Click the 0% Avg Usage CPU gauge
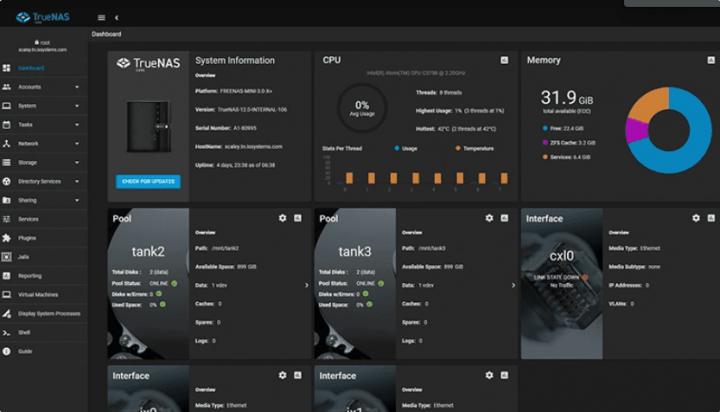 click(x=362, y=108)
